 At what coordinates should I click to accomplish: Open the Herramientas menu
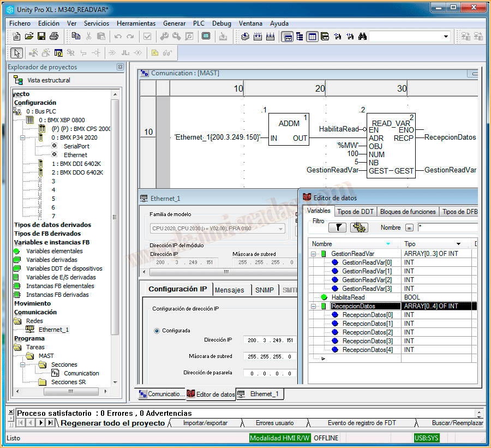point(136,23)
